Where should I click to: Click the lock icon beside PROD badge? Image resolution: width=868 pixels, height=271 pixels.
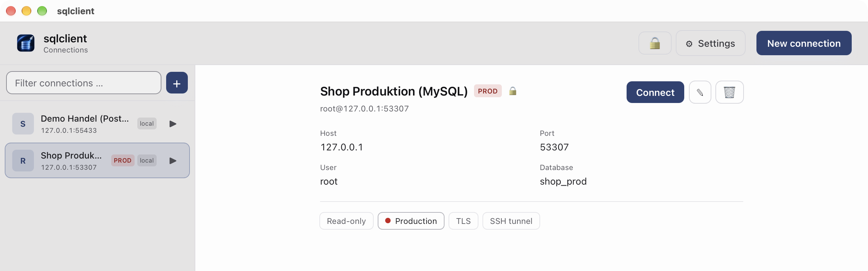tap(513, 91)
